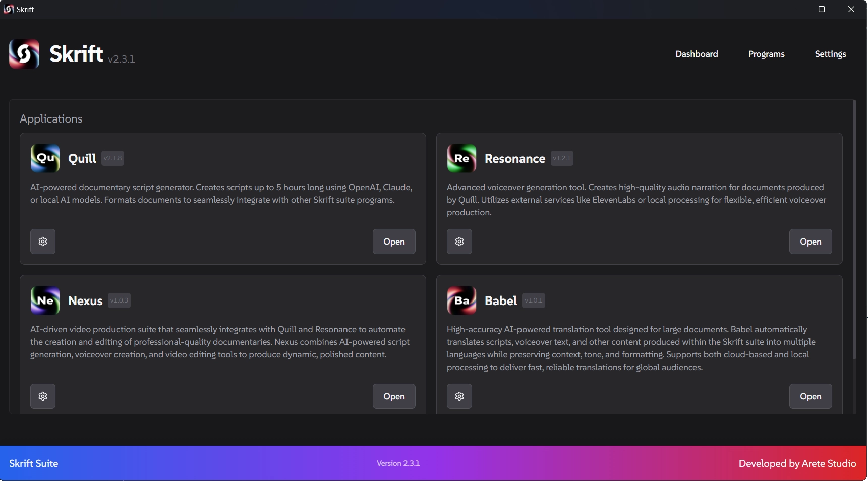Image resolution: width=868 pixels, height=481 pixels.
Task: Launch Babel with its Open button
Action: click(811, 396)
